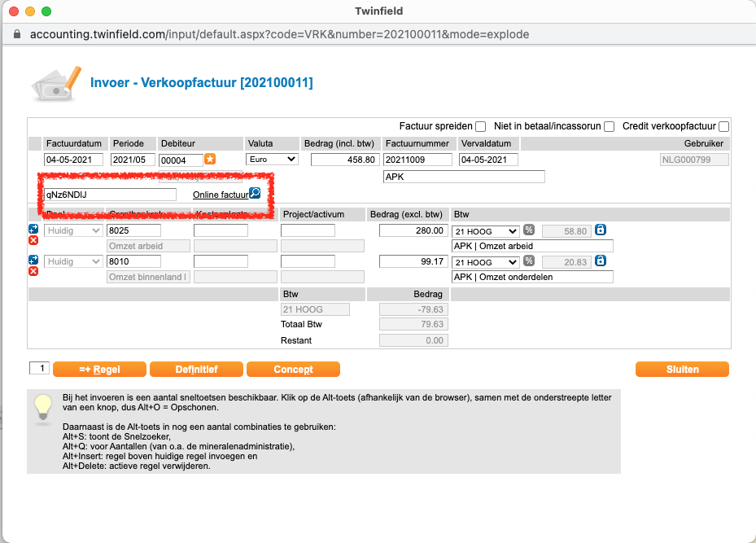Screen dimensions: 756x543
Task: Save as draft with Concept button
Action: tap(293, 370)
